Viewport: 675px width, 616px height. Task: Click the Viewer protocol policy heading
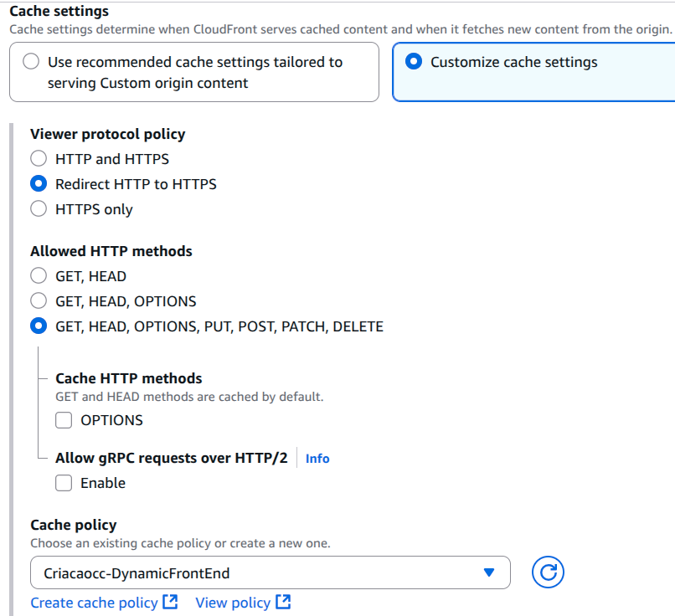[107, 134]
